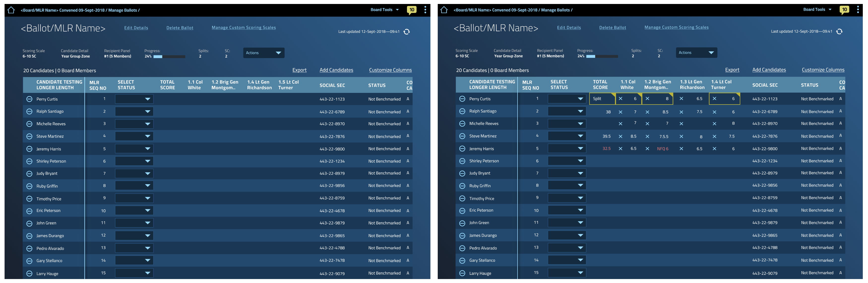Click Edit Details link in right screen
Screen dimensions: 868x283
pos(569,28)
